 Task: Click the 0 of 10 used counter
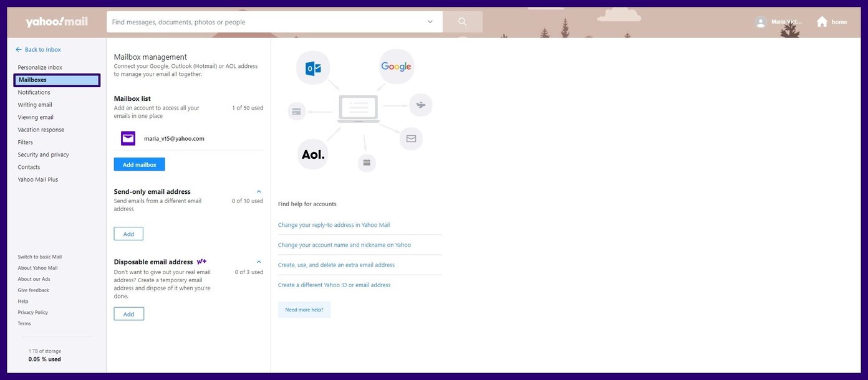[x=248, y=201]
